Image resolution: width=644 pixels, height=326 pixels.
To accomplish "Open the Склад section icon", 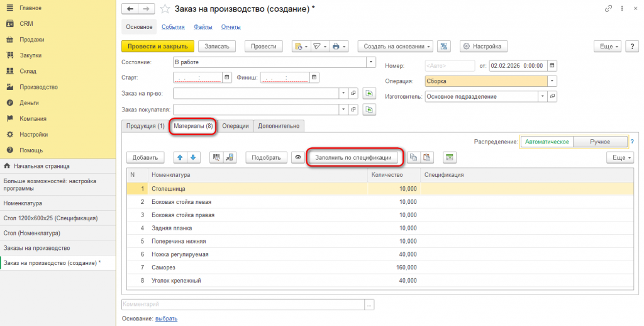I will pyautogui.click(x=10, y=71).
